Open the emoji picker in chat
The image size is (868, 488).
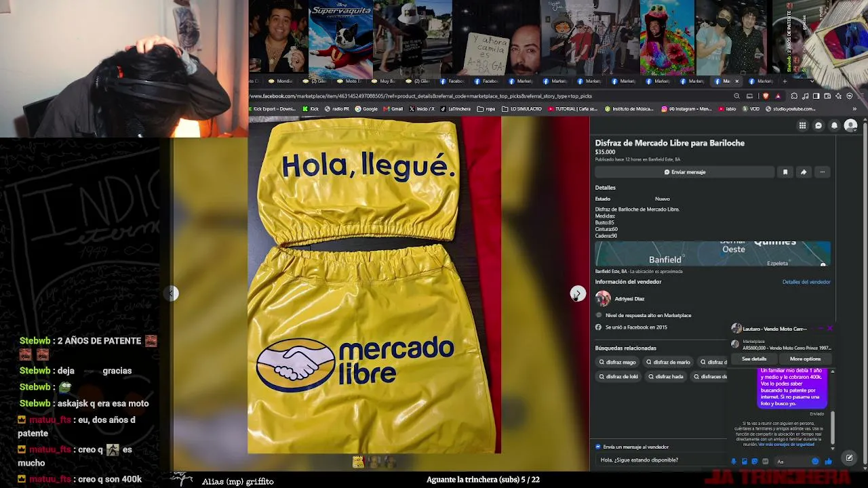815,462
